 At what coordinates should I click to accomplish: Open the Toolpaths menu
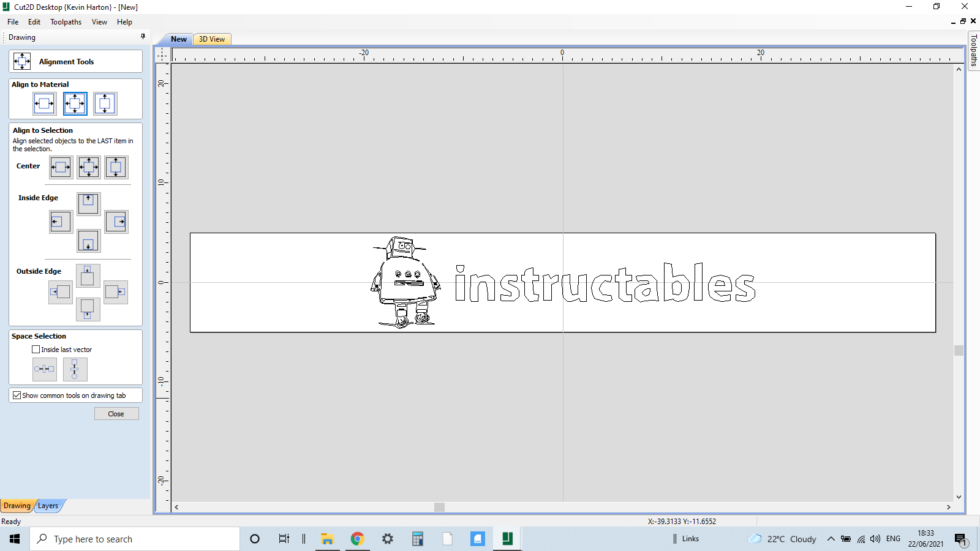[x=66, y=22]
